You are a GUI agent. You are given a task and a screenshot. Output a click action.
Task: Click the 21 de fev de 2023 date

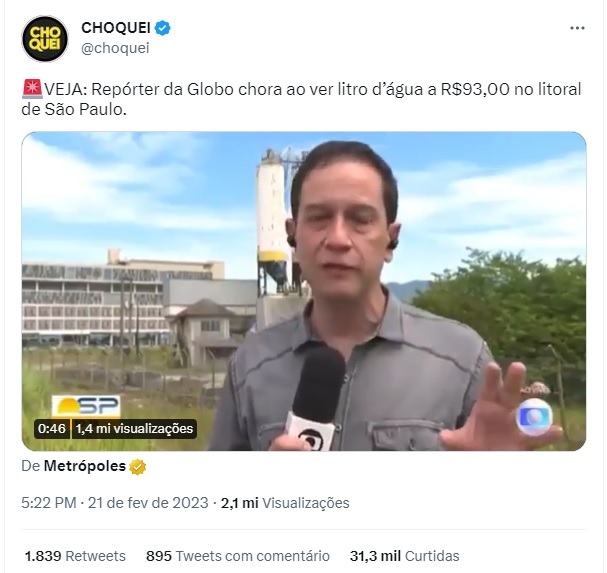148,503
